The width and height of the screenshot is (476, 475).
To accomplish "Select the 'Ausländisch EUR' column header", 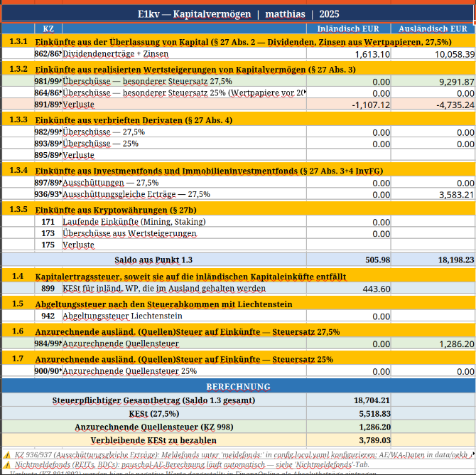I will tap(433, 28).
